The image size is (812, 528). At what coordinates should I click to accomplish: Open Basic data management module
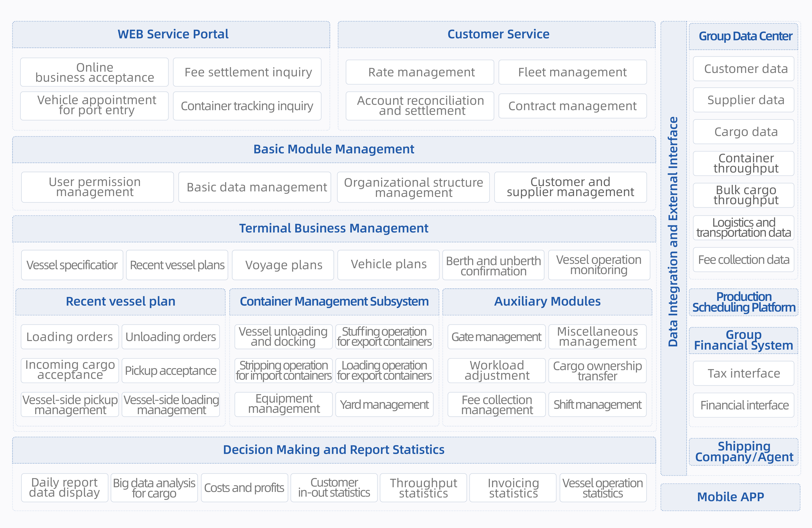click(255, 187)
